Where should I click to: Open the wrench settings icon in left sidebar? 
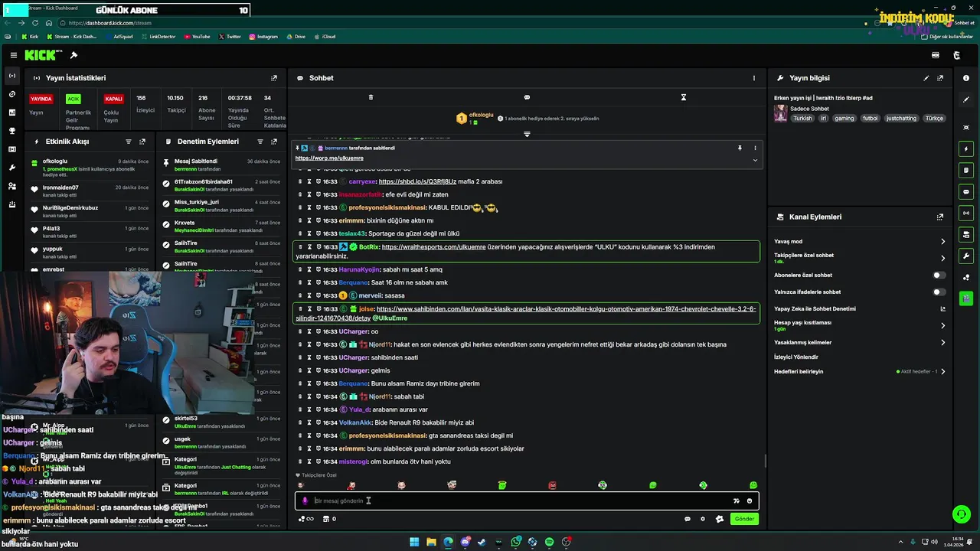(x=11, y=168)
